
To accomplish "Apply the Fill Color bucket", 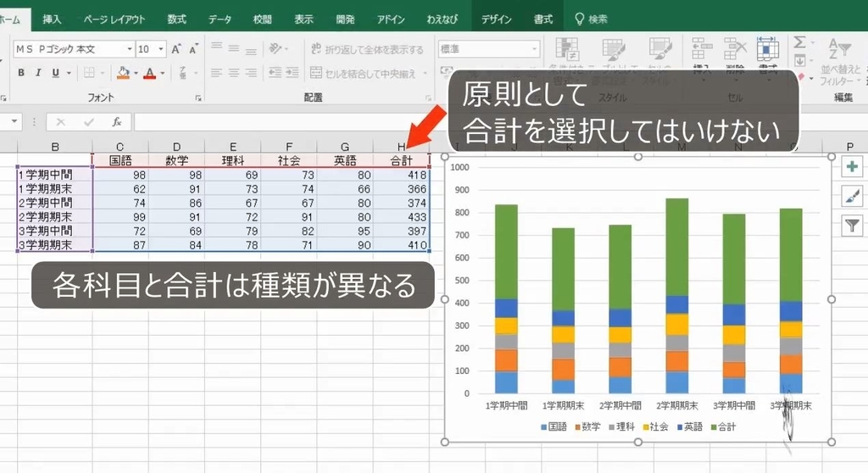I will 123,73.
